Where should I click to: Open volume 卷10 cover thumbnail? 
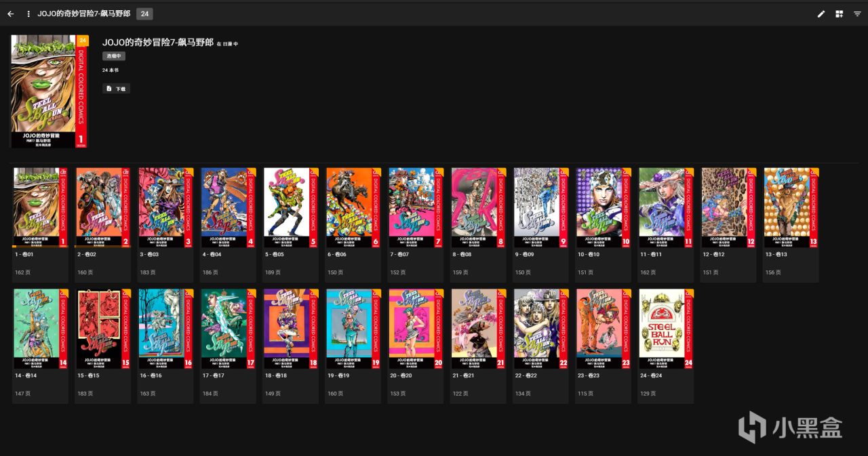coord(604,207)
